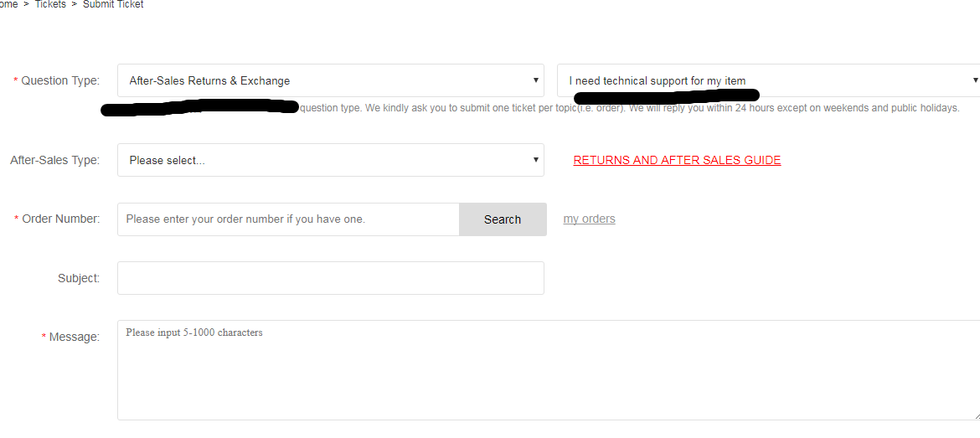Open the RETURNS AND AFTER SALES GUIDE link
Screen dimensions: 980x438
[677, 160]
